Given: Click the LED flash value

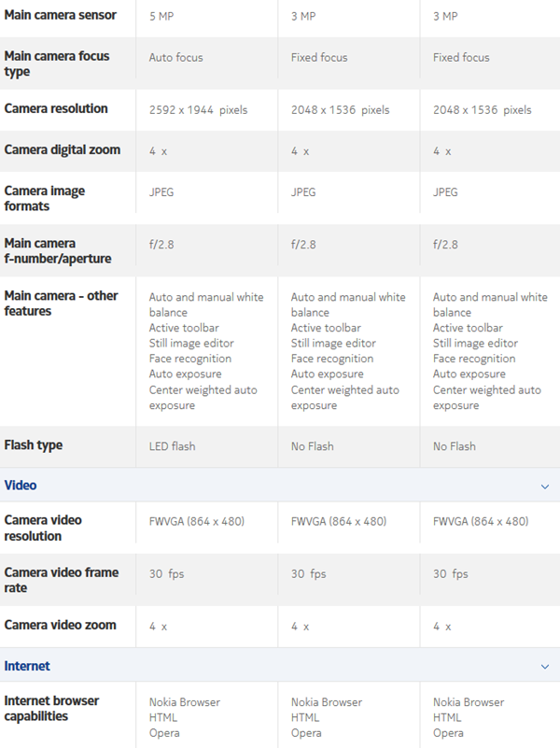Looking at the screenshot, I should 173,446.
